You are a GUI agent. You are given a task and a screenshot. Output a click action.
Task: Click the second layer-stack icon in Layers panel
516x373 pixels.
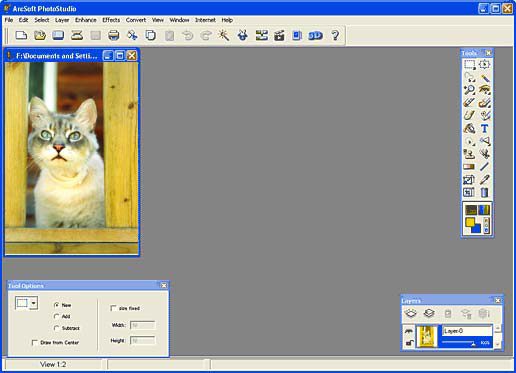click(x=429, y=313)
